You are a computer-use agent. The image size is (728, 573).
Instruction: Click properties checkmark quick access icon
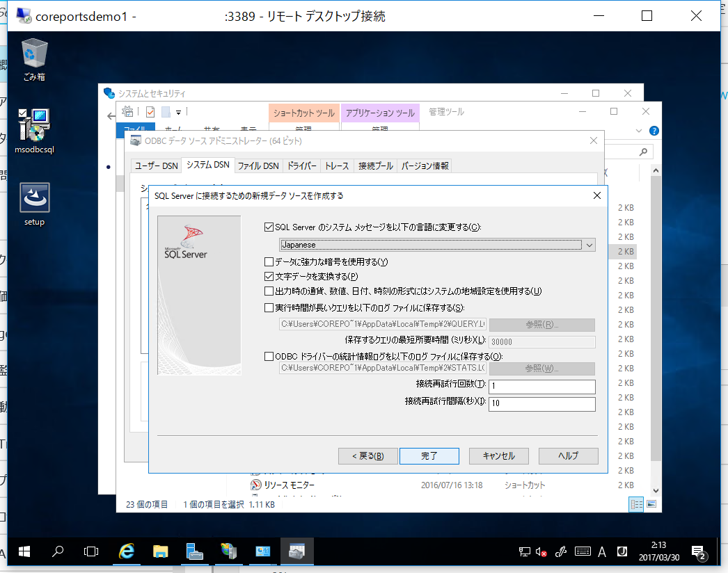(150, 112)
